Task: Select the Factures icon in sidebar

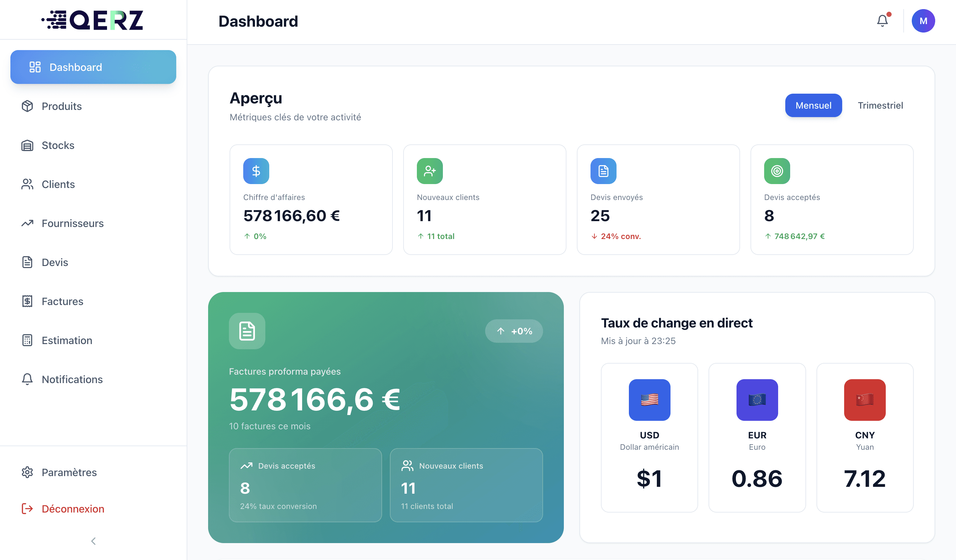Action: pyautogui.click(x=27, y=301)
